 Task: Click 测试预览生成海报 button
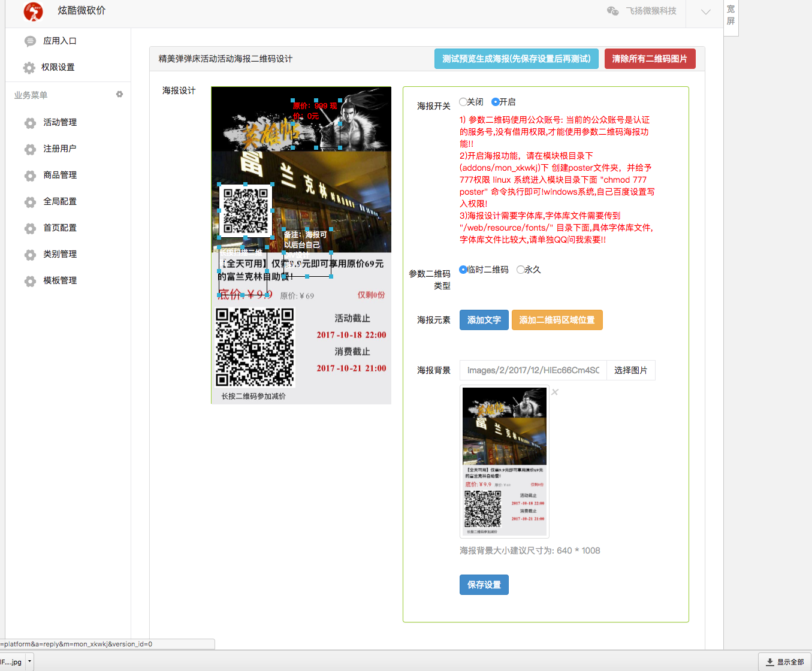pos(517,59)
